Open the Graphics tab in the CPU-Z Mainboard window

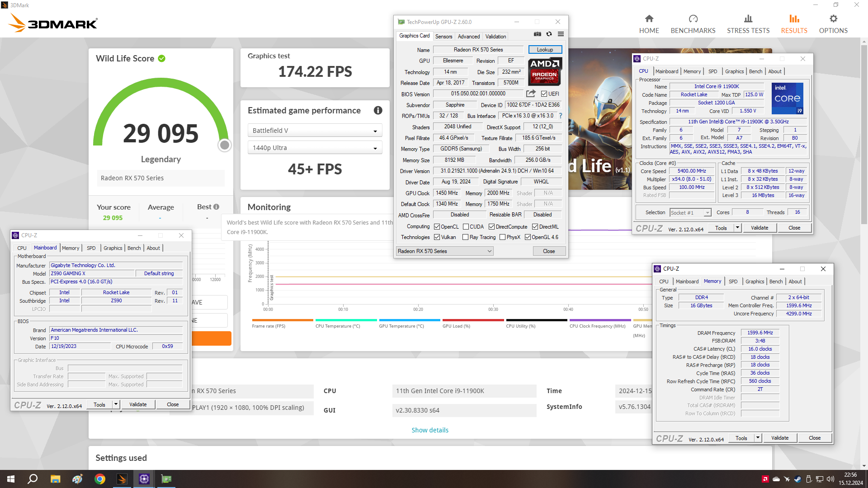click(113, 248)
